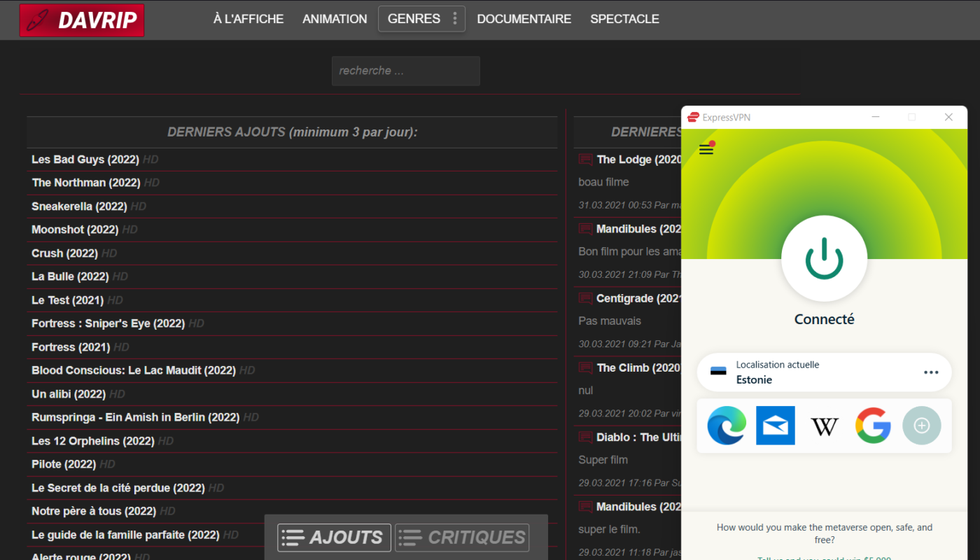Open Centigrade review title
Image resolution: width=980 pixels, height=560 pixels.
pos(638,298)
